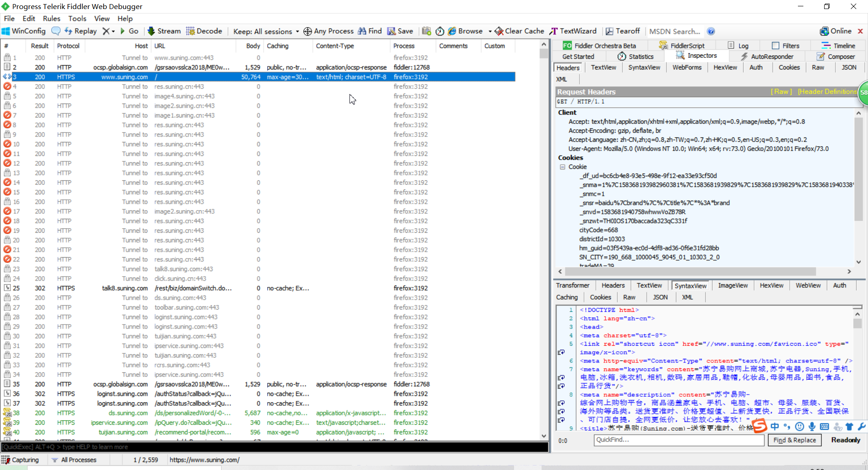Open the All Processes filter in status bar
Screen dimensions: 868x470
[x=74, y=460]
